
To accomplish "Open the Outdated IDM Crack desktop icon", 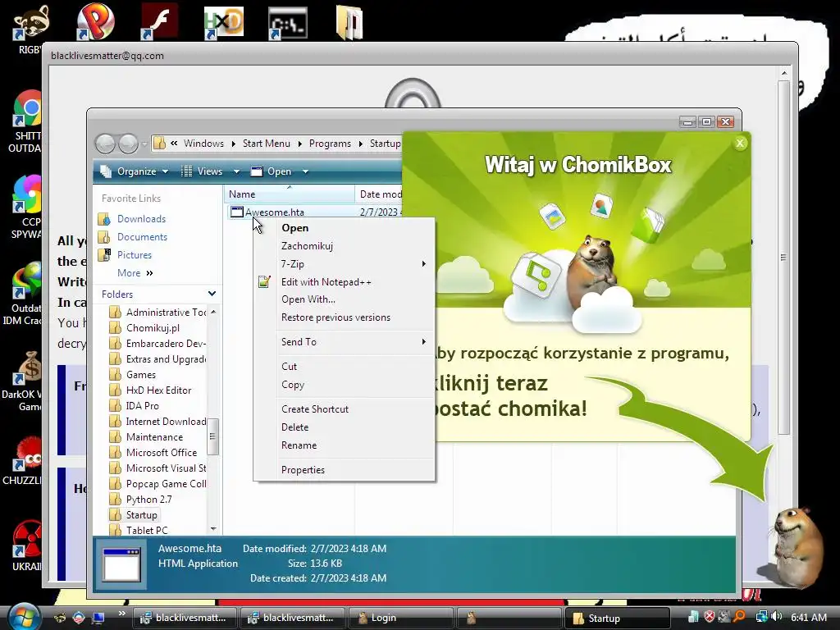I will [x=27, y=281].
